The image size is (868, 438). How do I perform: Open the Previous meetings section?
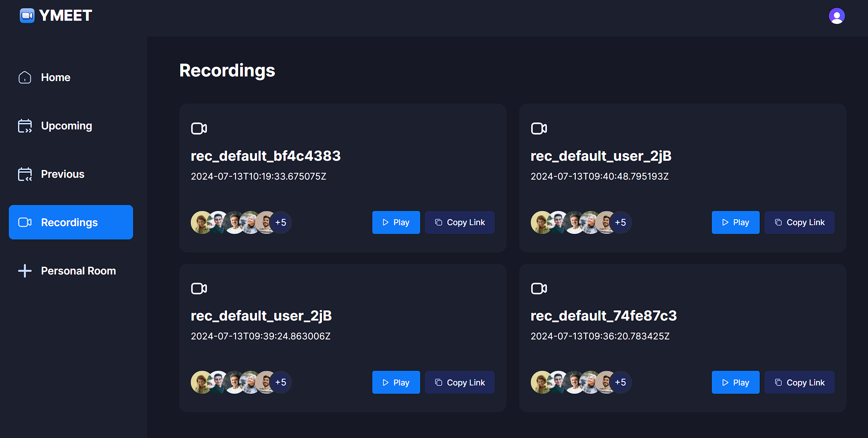71,174
